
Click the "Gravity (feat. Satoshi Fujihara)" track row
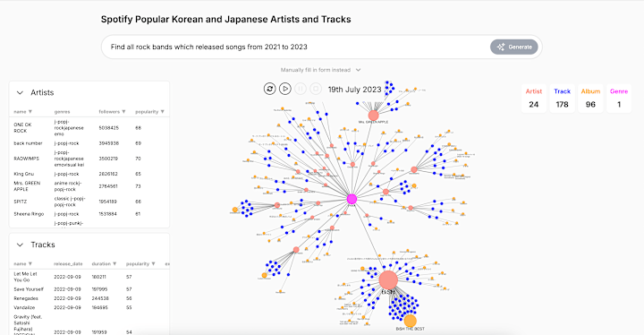click(x=89, y=325)
